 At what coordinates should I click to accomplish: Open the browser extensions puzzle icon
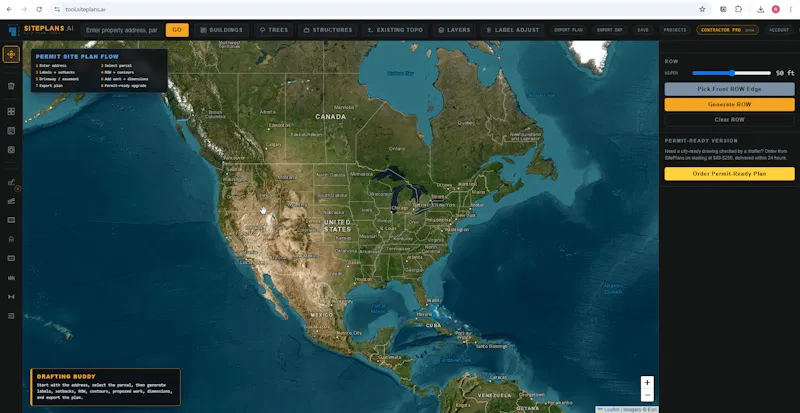click(x=738, y=9)
